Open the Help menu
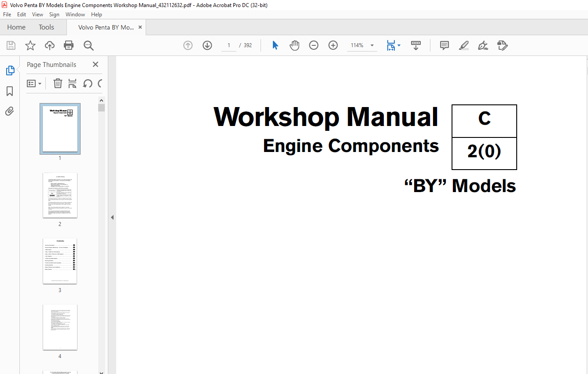 point(96,15)
